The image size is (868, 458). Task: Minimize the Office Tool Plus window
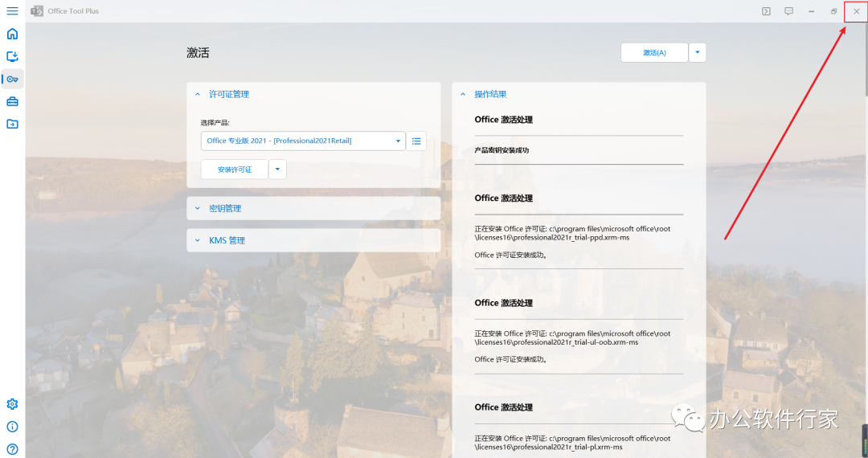pyautogui.click(x=812, y=11)
